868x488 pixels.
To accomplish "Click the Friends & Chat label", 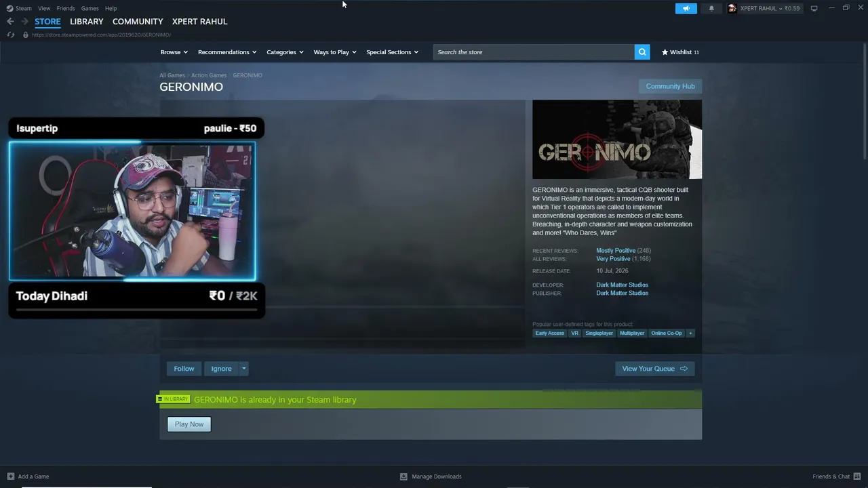I will [831, 476].
